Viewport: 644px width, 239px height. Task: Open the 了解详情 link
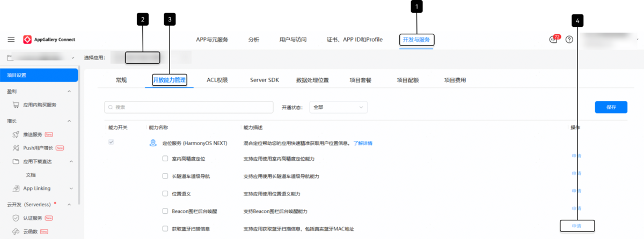(x=363, y=144)
